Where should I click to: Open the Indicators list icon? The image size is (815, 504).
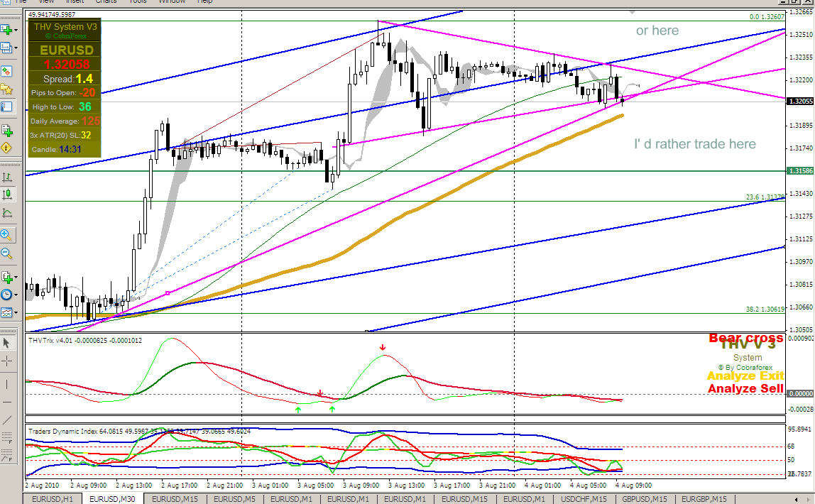coord(6,277)
